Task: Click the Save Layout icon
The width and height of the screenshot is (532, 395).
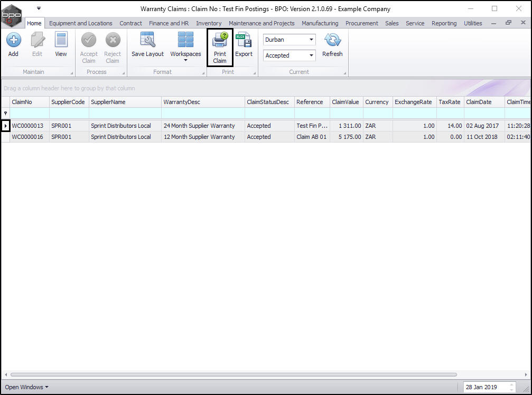Action: (147, 40)
